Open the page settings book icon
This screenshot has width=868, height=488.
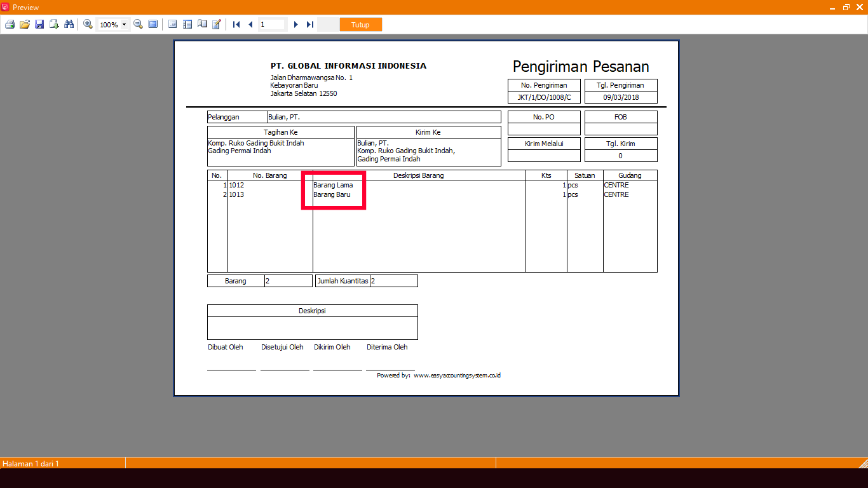(202, 25)
